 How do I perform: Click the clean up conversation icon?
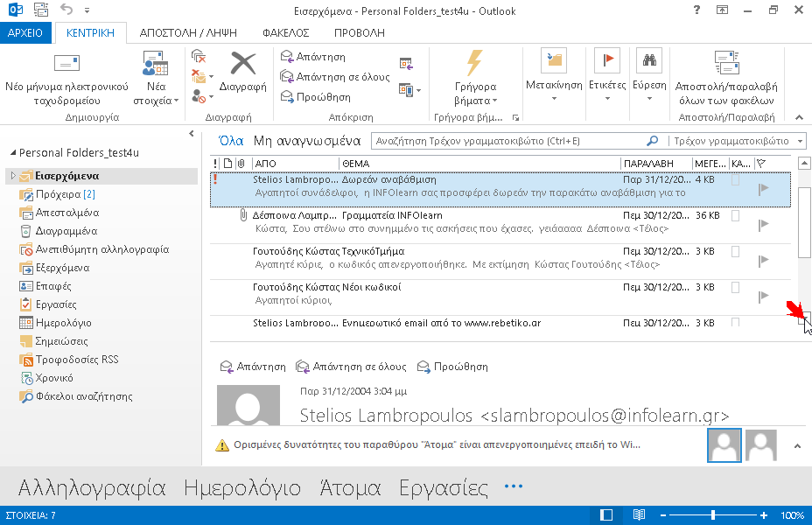199,76
